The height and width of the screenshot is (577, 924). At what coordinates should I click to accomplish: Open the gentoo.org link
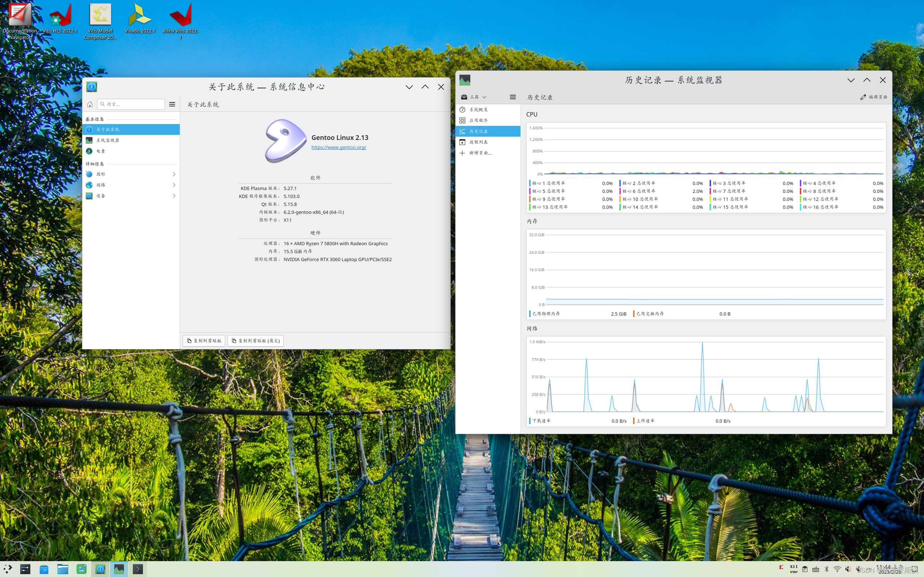pos(339,147)
